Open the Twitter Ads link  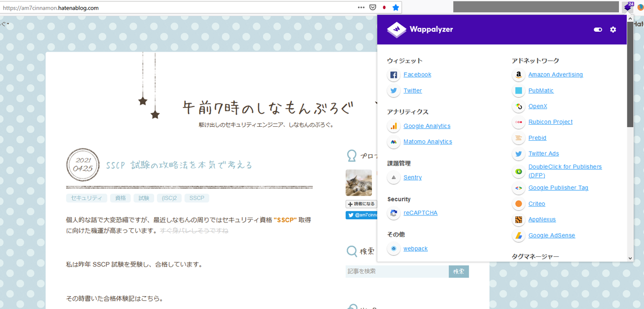click(544, 154)
